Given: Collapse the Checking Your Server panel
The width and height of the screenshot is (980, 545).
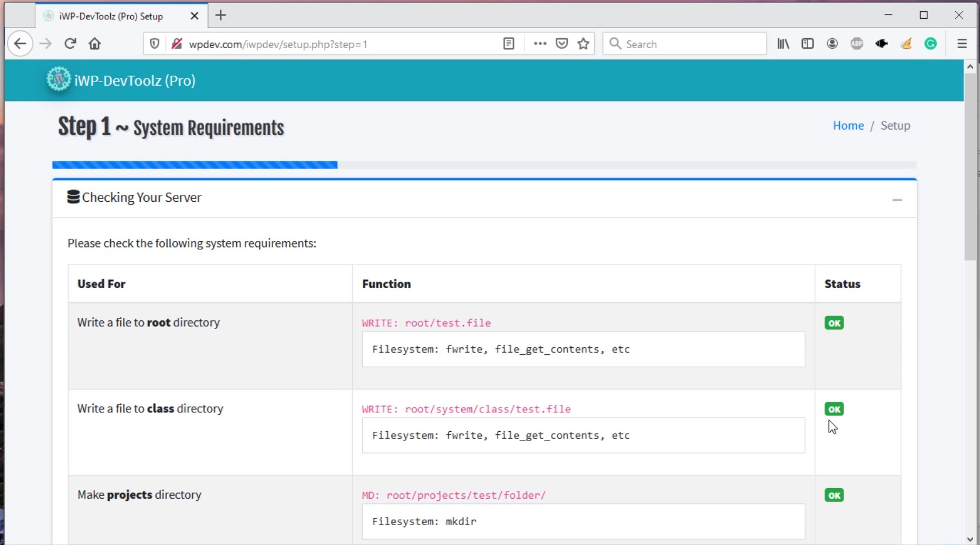Looking at the screenshot, I should pyautogui.click(x=897, y=200).
